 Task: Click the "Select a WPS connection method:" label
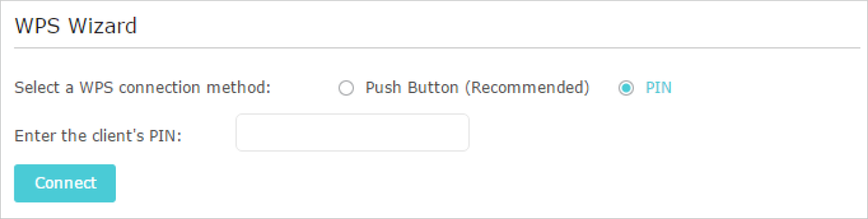point(143,88)
